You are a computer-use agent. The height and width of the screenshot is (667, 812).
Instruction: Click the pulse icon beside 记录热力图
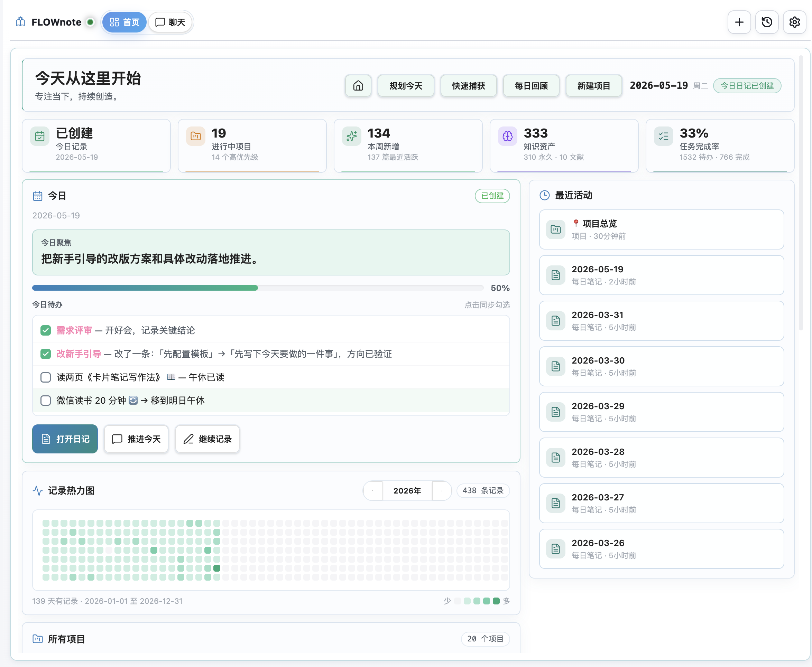point(37,491)
